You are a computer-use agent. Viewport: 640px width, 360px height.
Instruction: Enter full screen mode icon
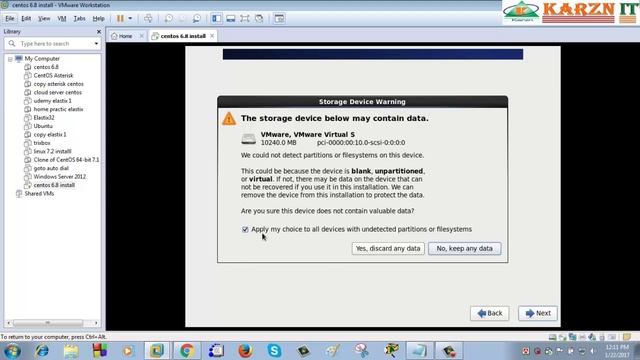click(244, 18)
